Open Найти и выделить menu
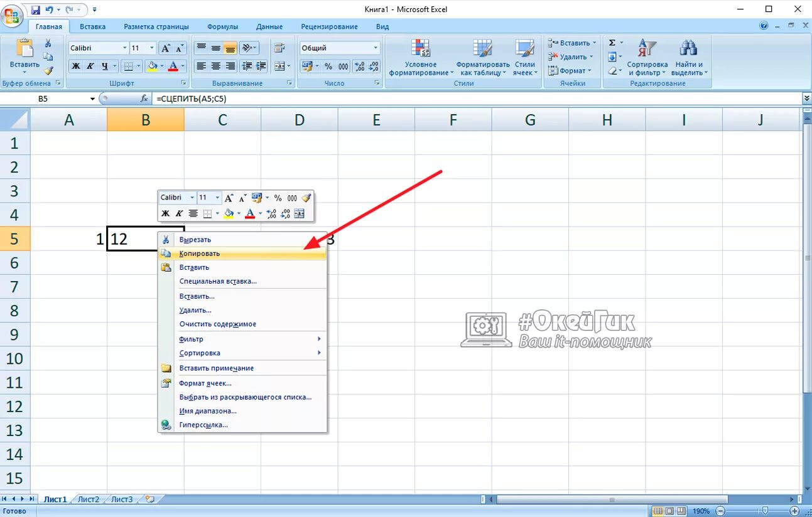This screenshot has width=812, height=517. (689, 57)
